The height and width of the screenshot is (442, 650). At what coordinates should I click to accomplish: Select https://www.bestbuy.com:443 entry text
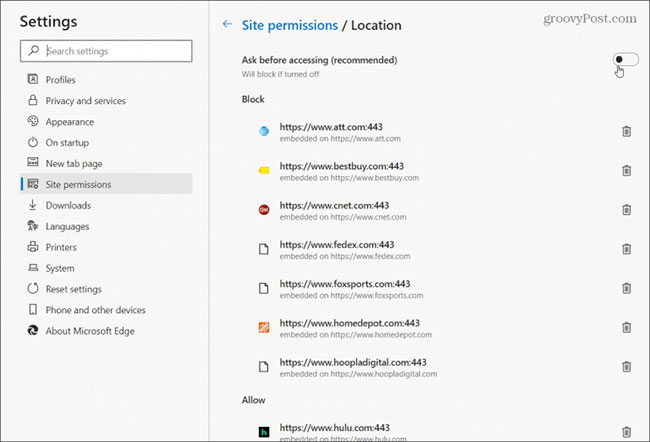(342, 166)
